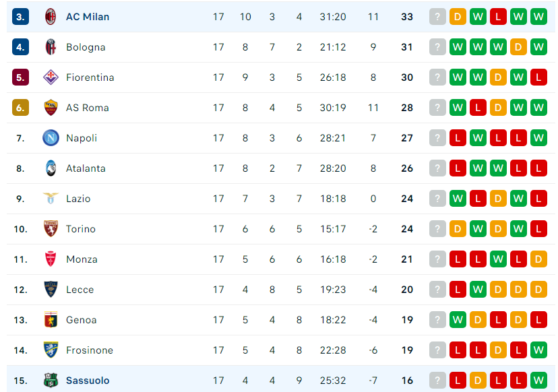The image size is (558, 392).
Task: Click Fiorentina's red L last-match badge
Action: click(538, 77)
